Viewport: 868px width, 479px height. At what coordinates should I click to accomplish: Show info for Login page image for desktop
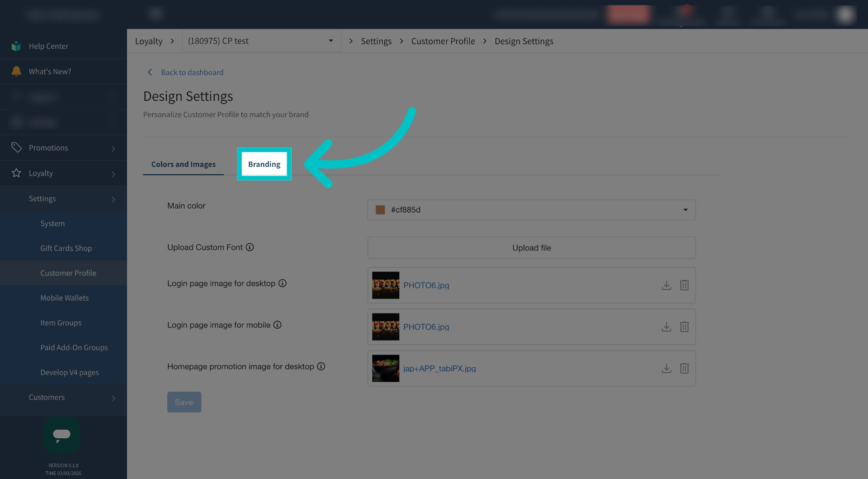[283, 283]
